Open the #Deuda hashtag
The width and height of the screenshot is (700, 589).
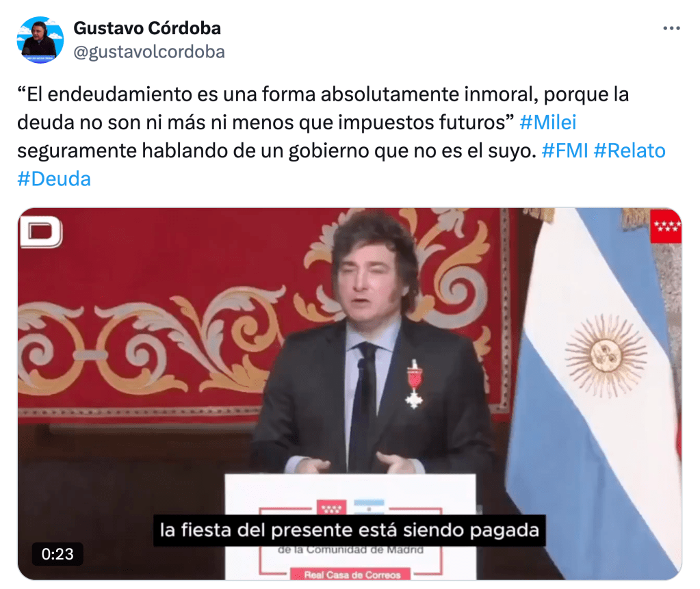click(x=54, y=179)
